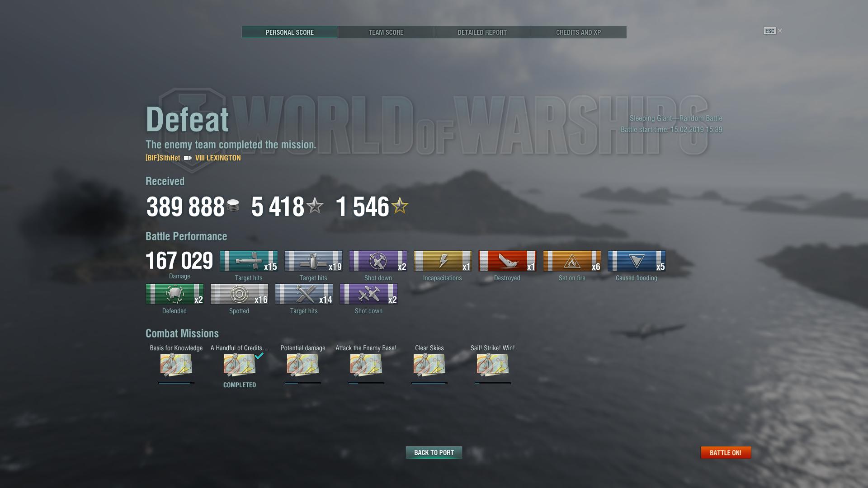Click the rocket Target hits ribbon x14
Viewport: 868px width, 488px height.
point(304,294)
